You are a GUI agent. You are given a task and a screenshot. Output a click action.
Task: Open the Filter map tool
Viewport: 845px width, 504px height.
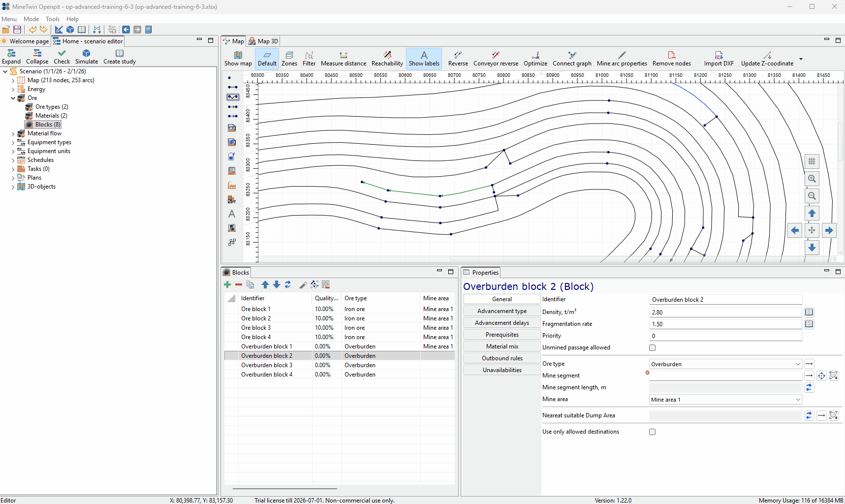[x=309, y=59]
